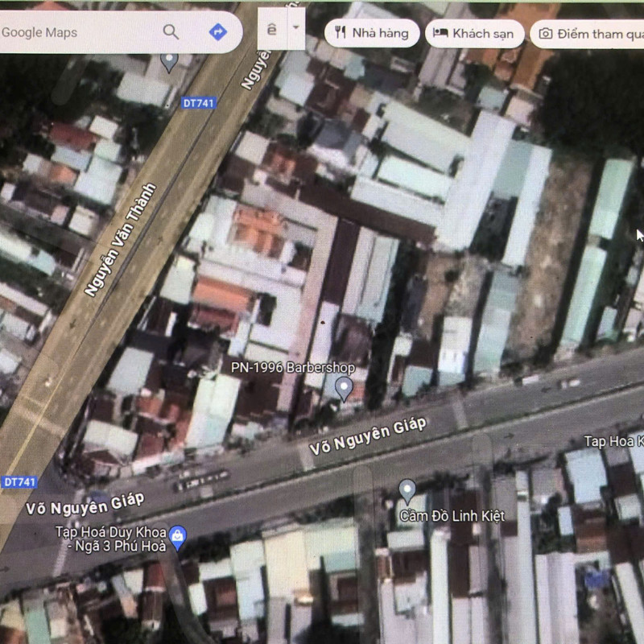The height and width of the screenshot is (644, 644).
Task: Select the Nhà hàng category chip
Action: click(x=372, y=34)
